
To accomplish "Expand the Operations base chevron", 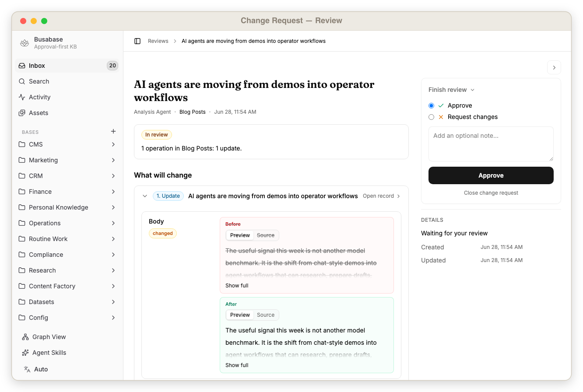I will point(113,223).
